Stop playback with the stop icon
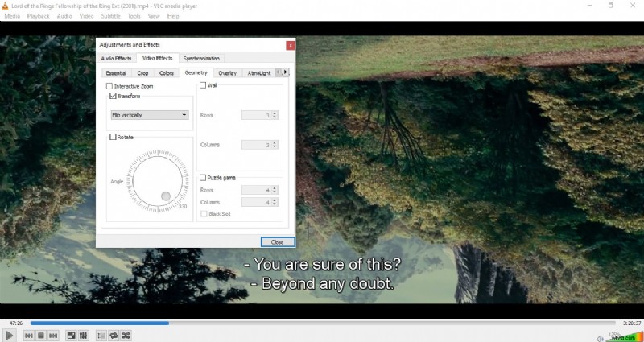 41,336
